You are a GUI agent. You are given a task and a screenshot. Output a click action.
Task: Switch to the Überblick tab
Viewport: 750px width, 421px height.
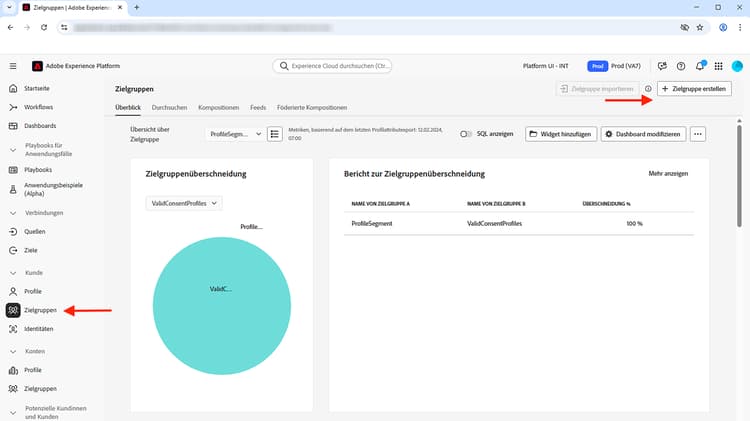(128, 108)
